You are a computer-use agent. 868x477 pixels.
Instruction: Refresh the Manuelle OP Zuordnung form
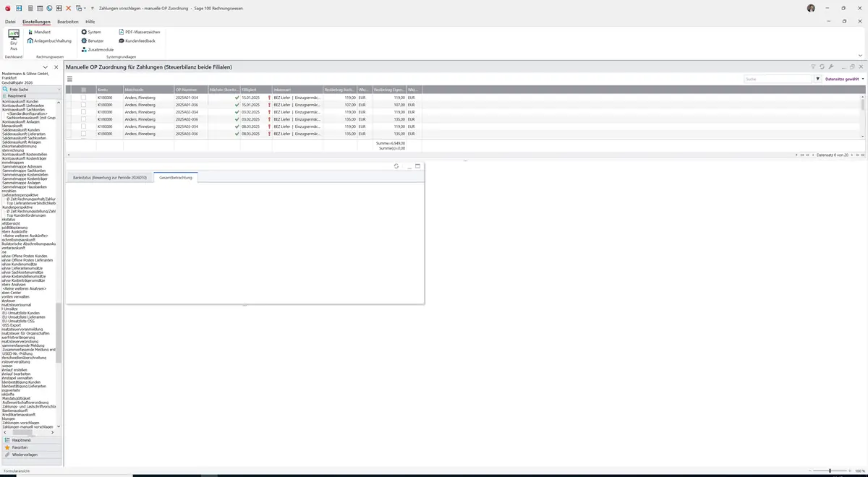coord(822,66)
